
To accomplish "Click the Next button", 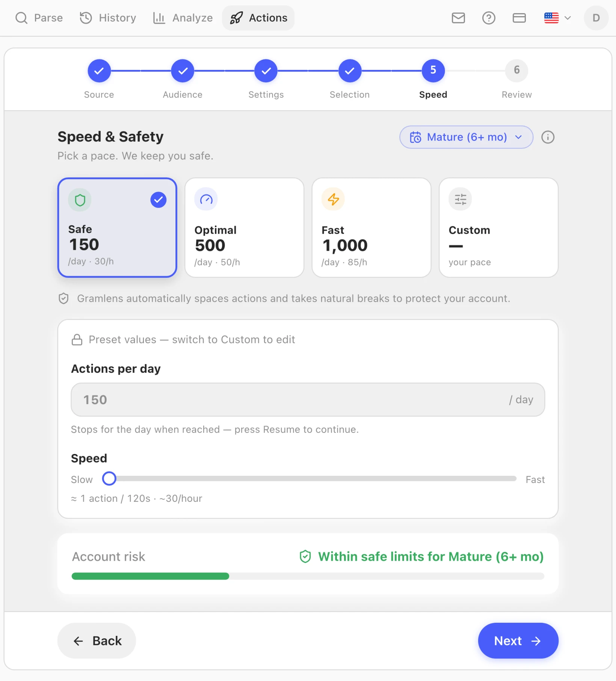I will point(518,640).
